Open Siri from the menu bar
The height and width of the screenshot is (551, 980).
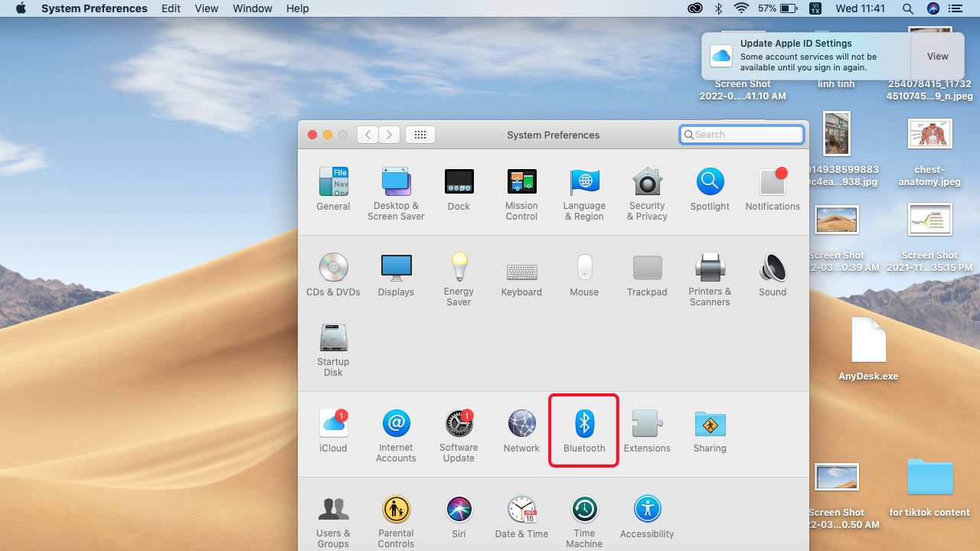pyautogui.click(x=933, y=8)
